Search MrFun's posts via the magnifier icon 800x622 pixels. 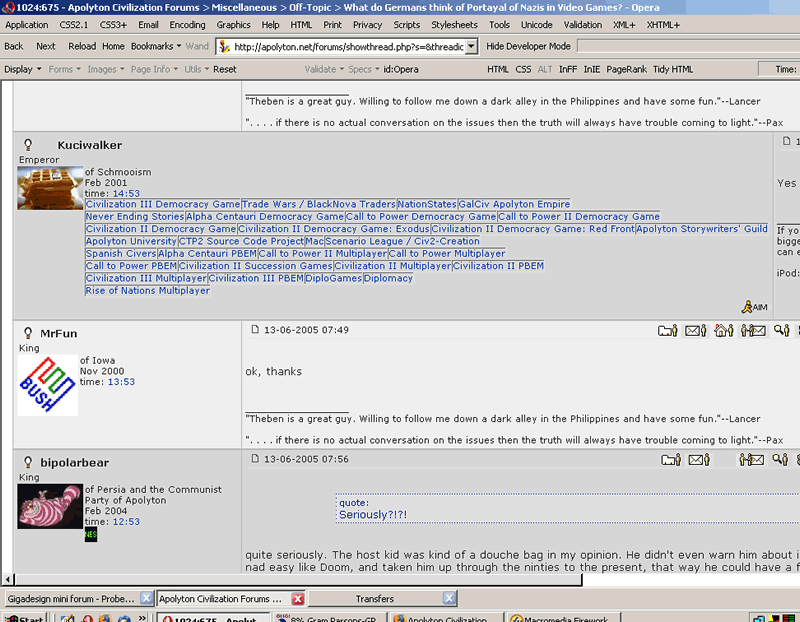point(782,331)
